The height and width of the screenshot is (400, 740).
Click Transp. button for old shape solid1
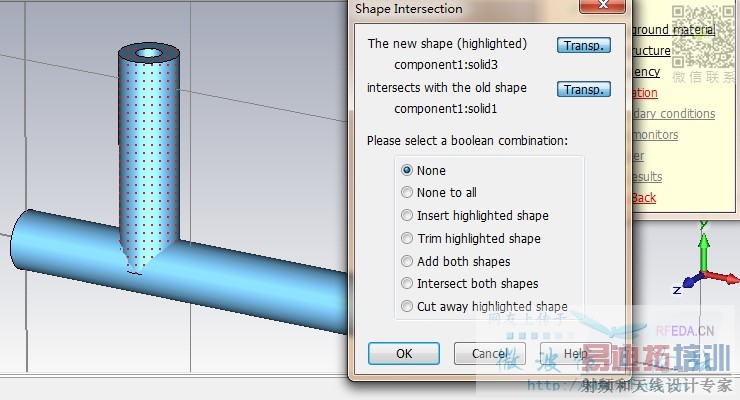pos(583,90)
